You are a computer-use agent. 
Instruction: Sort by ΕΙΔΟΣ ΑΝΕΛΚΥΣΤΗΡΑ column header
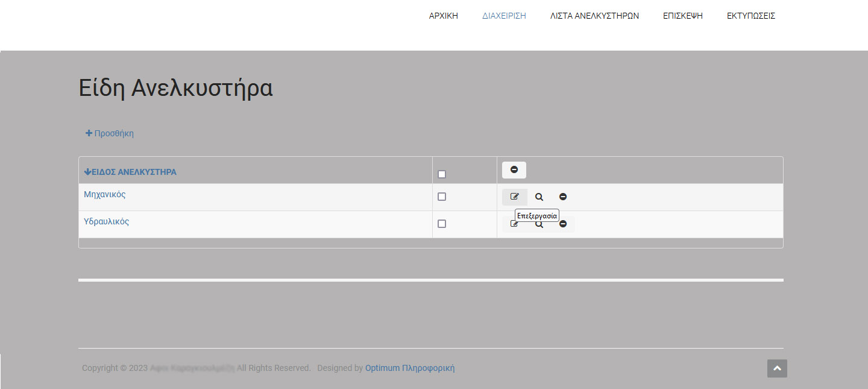coord(130,172)
